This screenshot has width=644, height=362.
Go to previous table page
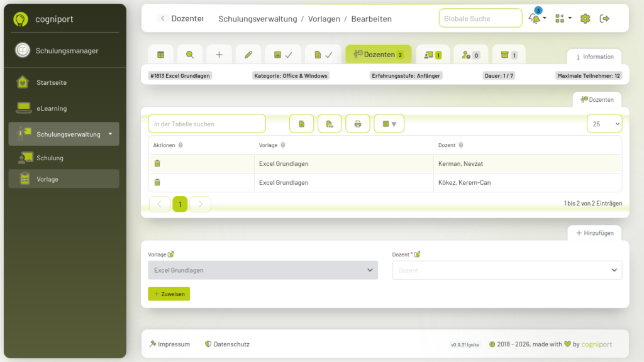(159, 204)
